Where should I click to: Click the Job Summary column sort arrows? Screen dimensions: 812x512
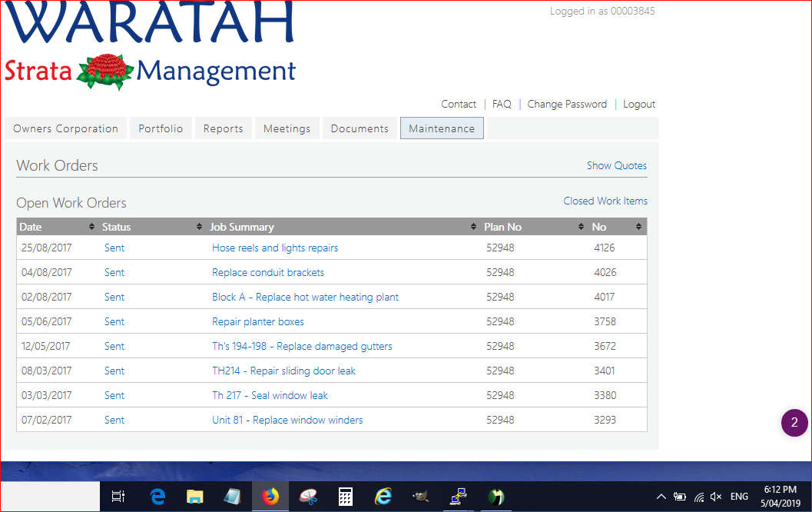point(473,227)
